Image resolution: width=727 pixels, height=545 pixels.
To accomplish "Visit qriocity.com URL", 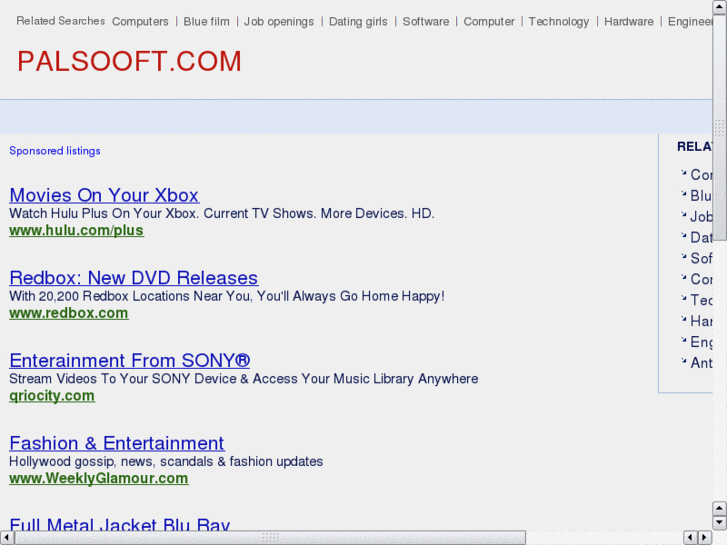I will tap(52, 396).
